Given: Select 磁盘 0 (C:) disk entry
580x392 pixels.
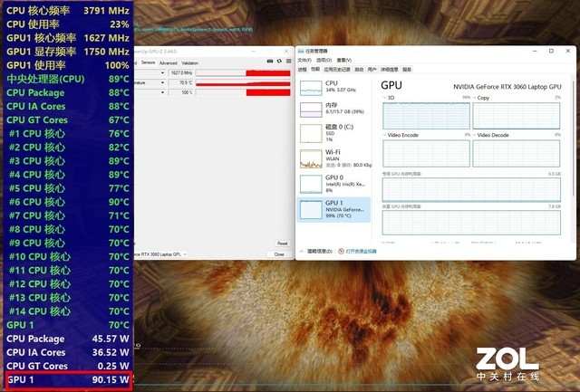Looking at the screenshot, I should [334, 133].
